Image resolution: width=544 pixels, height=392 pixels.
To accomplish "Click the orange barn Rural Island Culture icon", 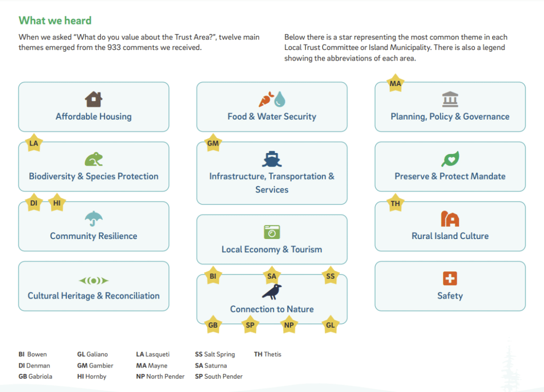I will (450, 218).
